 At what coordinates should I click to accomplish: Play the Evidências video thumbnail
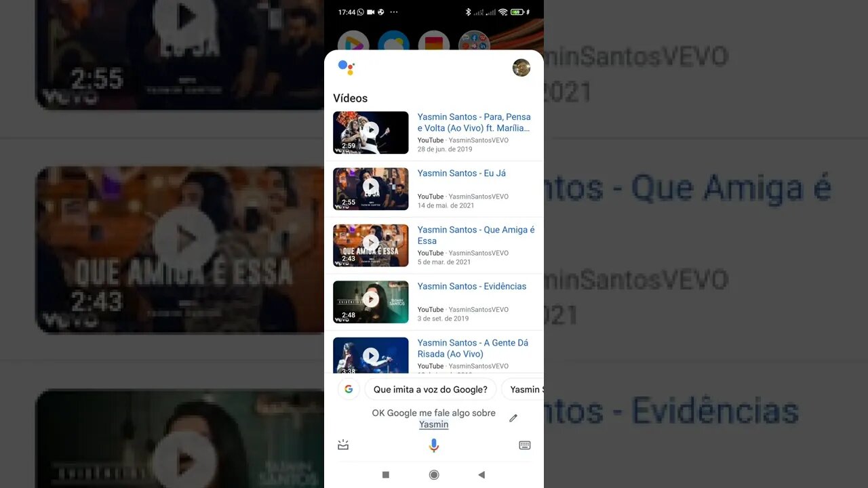(x=371, y=302)
